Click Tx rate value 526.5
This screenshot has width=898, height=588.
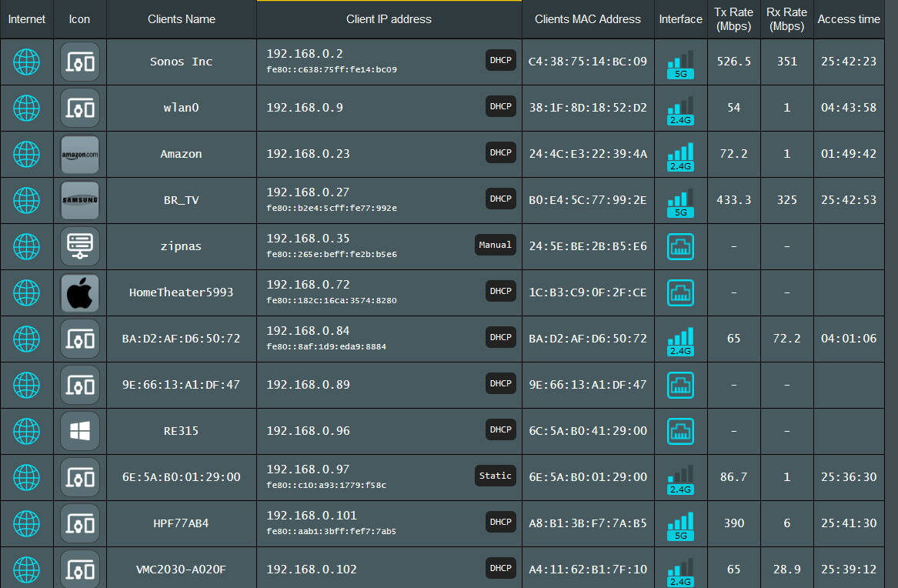coord(733,62)
